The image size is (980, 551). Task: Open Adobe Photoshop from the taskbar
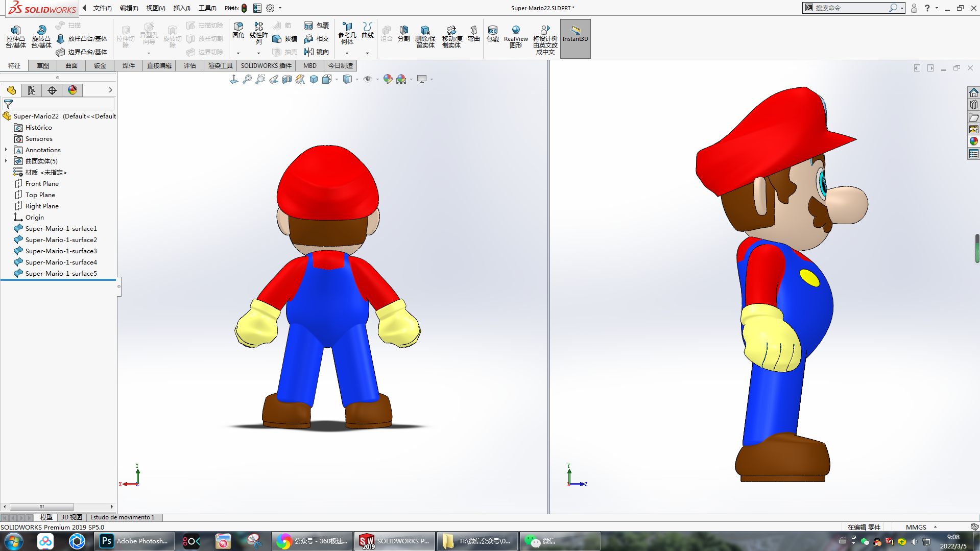point(135,541)
